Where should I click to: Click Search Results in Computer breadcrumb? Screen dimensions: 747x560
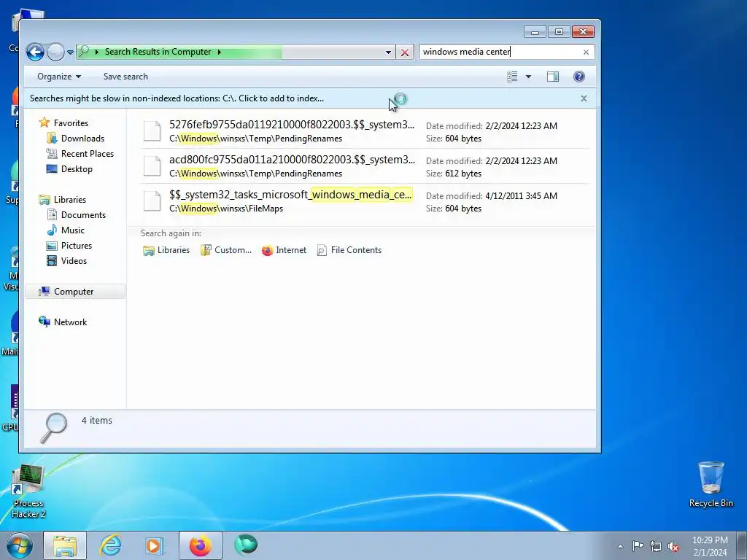coord(158,52)
